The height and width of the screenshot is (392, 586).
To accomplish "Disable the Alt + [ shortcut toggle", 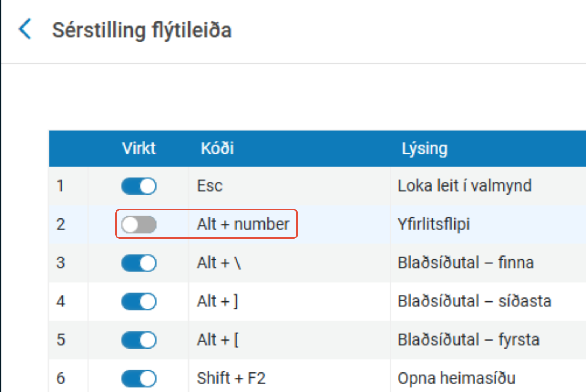I will point(139,340).
